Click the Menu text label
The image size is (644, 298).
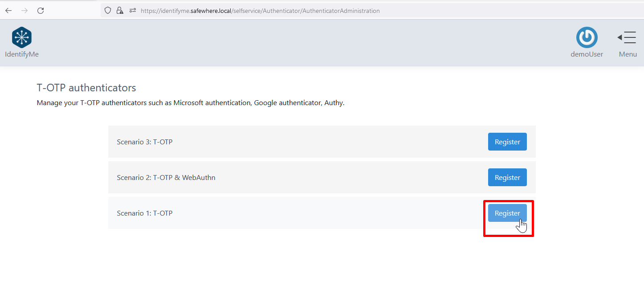(x=628, y=54)
